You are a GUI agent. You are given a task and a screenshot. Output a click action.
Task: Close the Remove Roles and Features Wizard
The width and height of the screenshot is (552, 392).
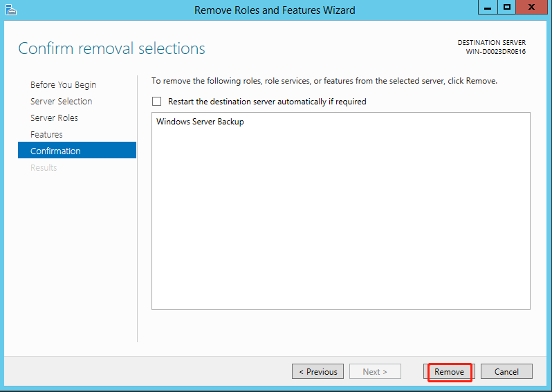pyautogui.click(x=531, y=7)
